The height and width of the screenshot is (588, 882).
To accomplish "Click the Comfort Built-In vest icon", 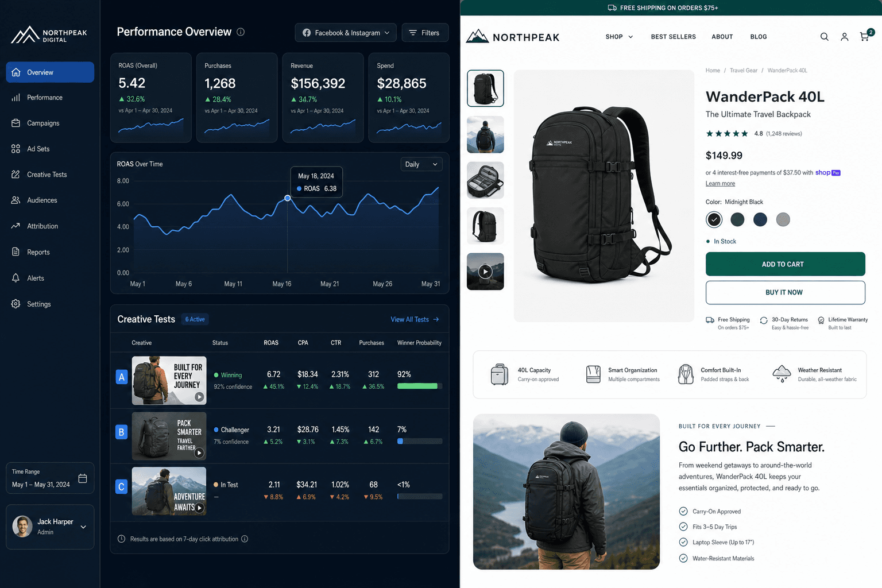I will pos(686,374).
